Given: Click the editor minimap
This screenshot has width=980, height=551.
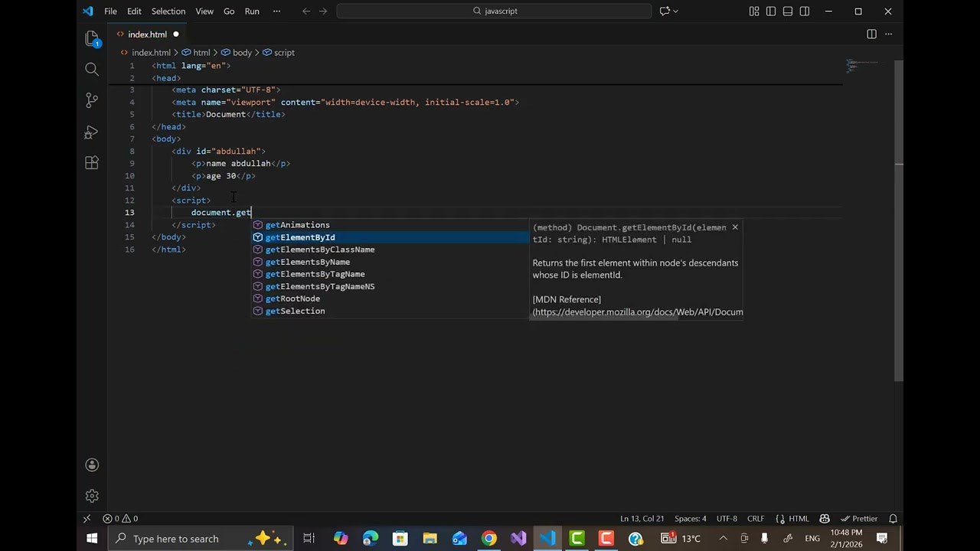Looking at the screenshot, I should [864, 67].
